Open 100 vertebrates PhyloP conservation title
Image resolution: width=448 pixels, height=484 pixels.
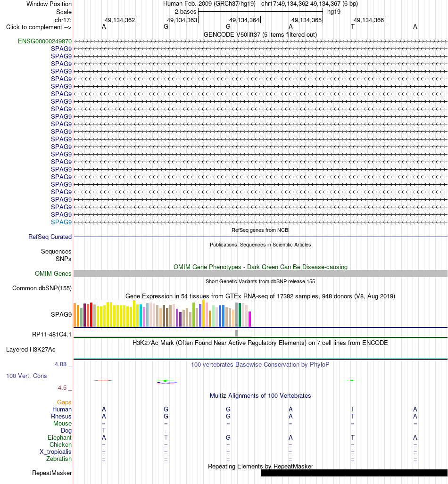(x=260, y=365)
